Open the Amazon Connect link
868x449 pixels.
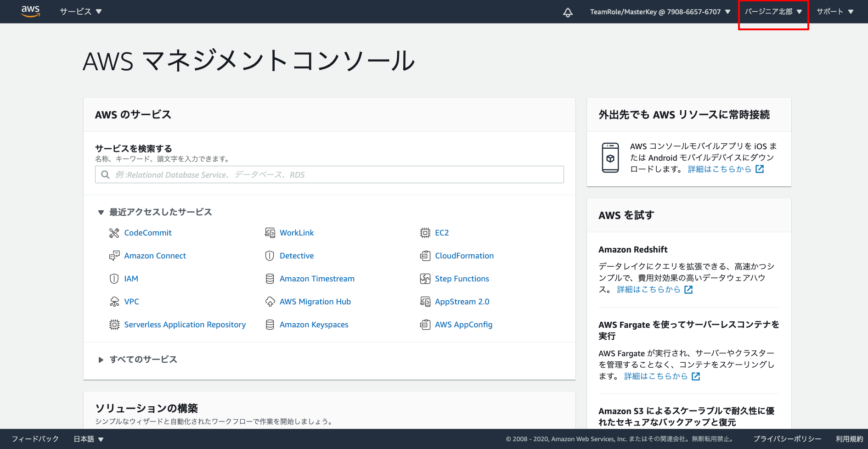tap(155, 256)
